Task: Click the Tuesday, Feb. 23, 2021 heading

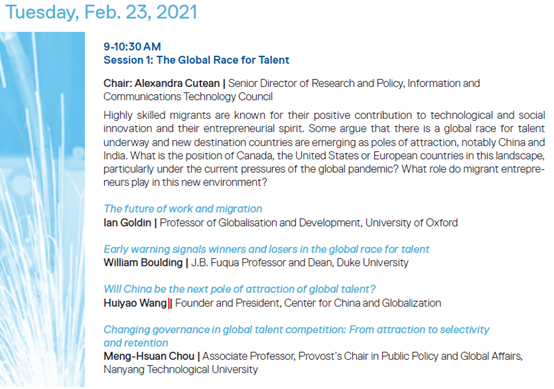Action: coord(101,12)
